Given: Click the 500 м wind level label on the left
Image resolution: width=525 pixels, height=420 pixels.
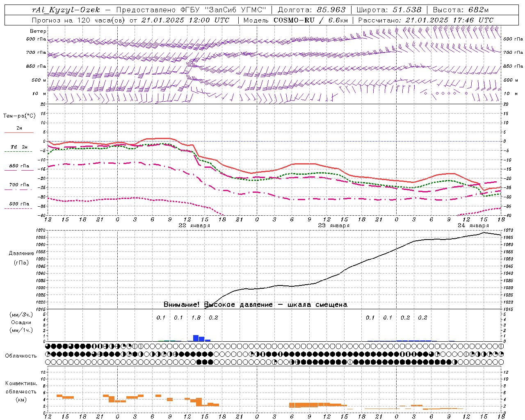Looking at the screenshot, I should coord(39,80).
